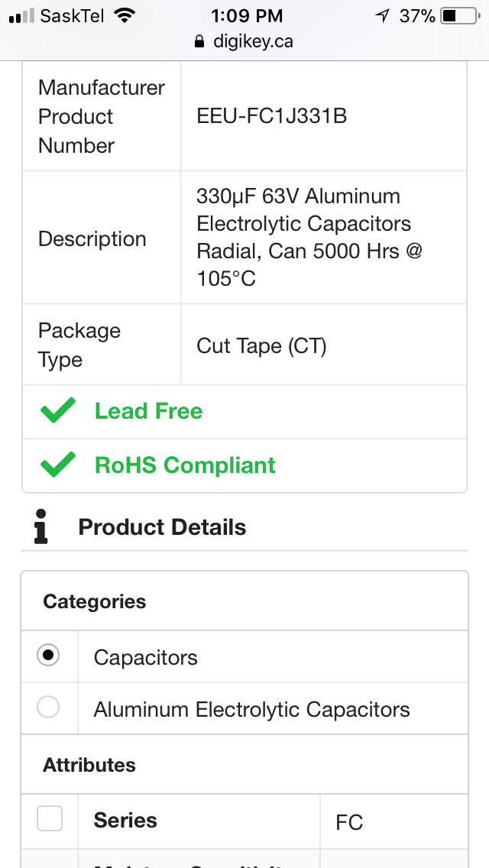Select the Capacitors radio button
489x868 pixels.
pos(48,656)
